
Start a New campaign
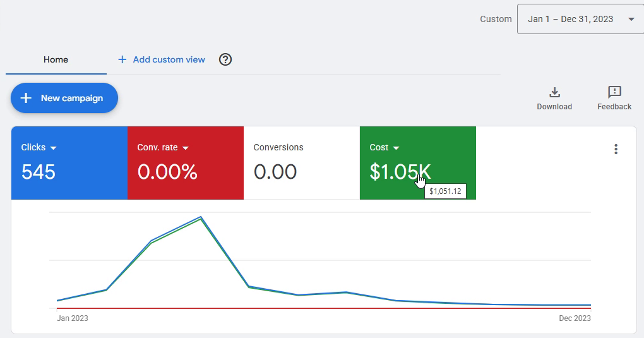pyautogui.click(x=64, y=98)
